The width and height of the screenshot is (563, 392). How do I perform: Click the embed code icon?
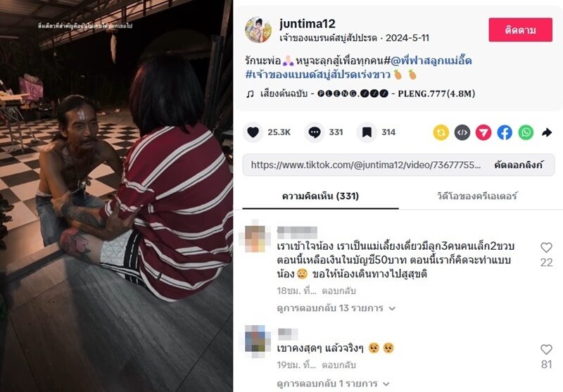pyautogui.click(x=462, y=133)
